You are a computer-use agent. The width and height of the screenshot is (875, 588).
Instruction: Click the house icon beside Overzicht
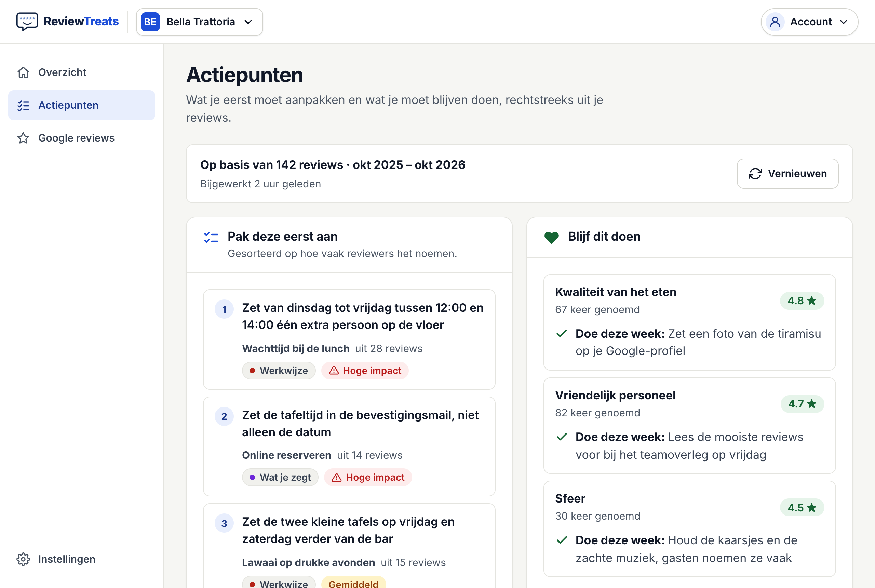click(23, 72)
